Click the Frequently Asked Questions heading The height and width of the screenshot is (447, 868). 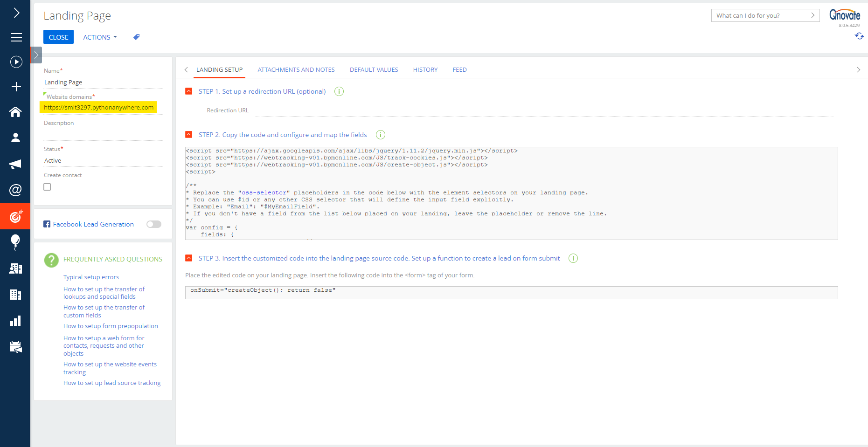[x=113, y=259]
